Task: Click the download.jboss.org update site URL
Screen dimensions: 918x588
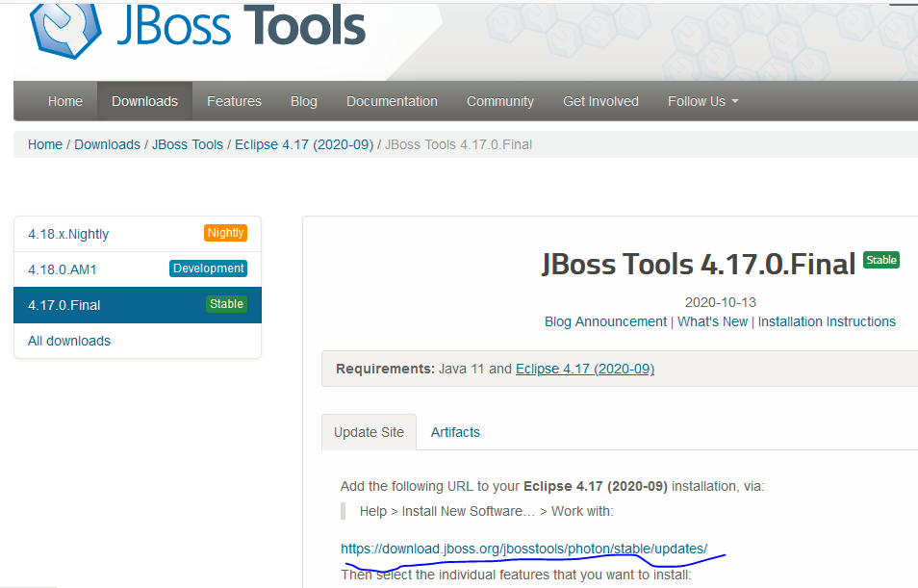Action: pyautogui.click(x=524, y=549)
